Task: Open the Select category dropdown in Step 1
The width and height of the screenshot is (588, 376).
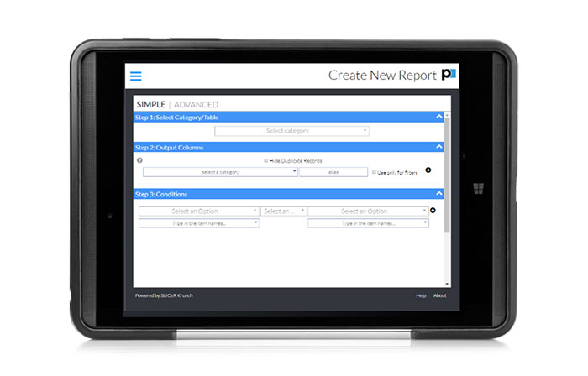Action: pos(291,131)
